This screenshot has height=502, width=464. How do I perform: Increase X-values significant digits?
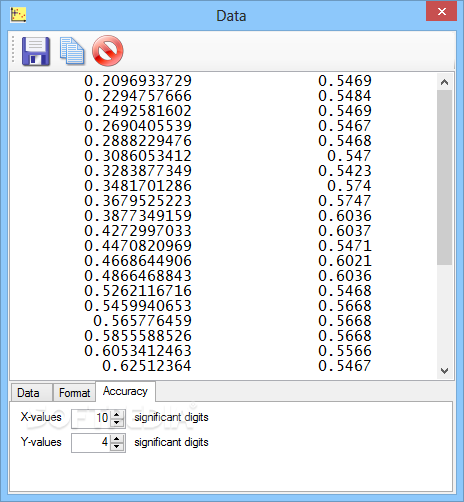coord(117,414)
